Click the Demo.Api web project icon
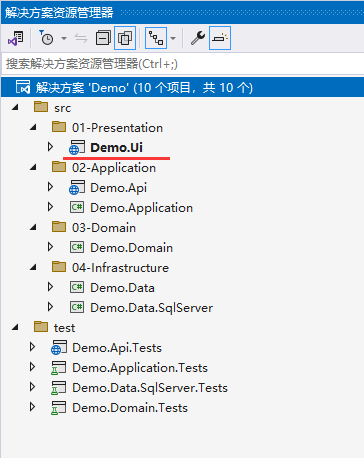This screenshot has width=364, height=458. 77,187
